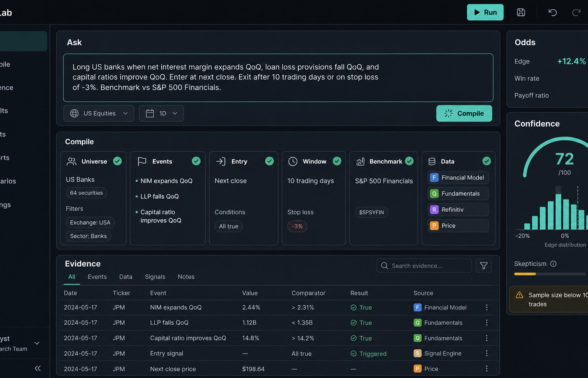588x378 pixels.
Task: Click the Benchmark chart icon
Action: point(360,161)
